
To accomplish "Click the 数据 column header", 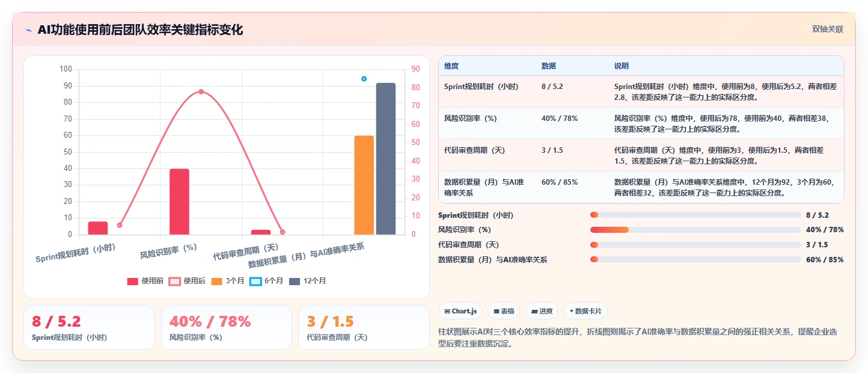I will (x=549, y=66).
